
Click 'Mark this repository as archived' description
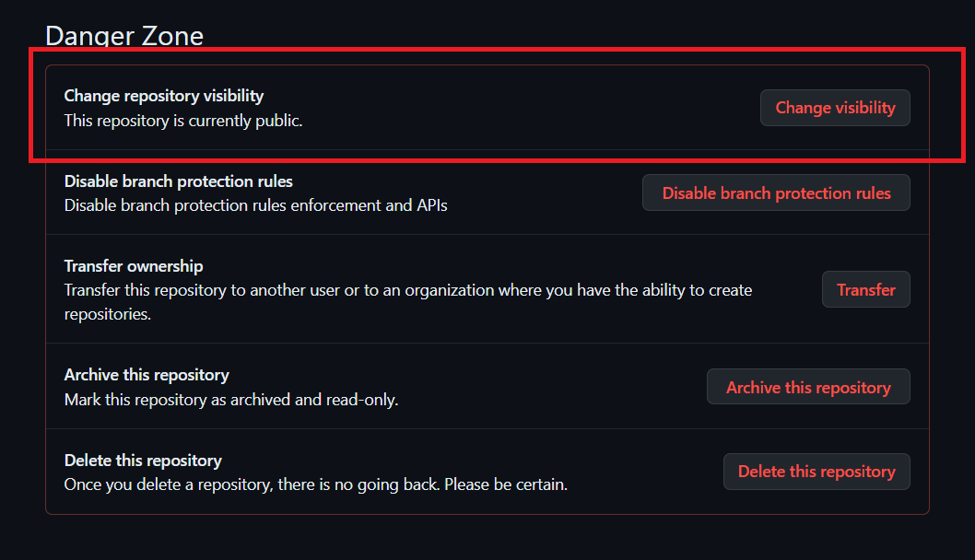[x=184, y=400]
